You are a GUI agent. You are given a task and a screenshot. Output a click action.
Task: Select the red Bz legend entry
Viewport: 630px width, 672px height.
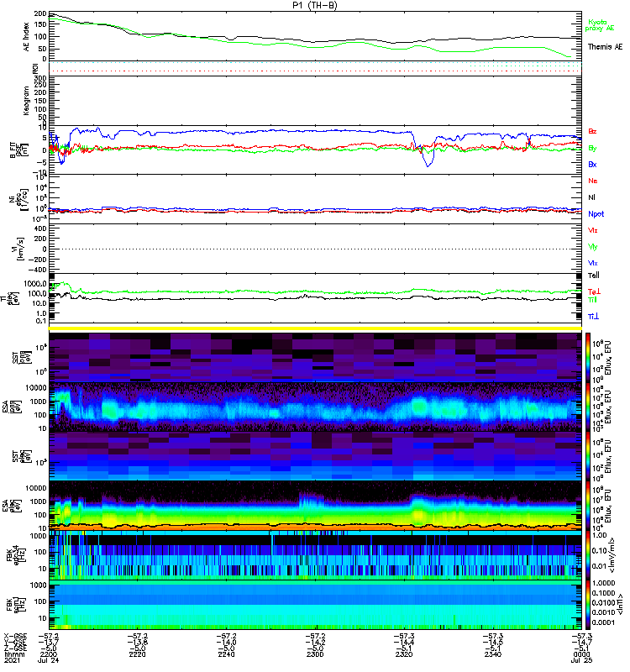pos(592,131)
